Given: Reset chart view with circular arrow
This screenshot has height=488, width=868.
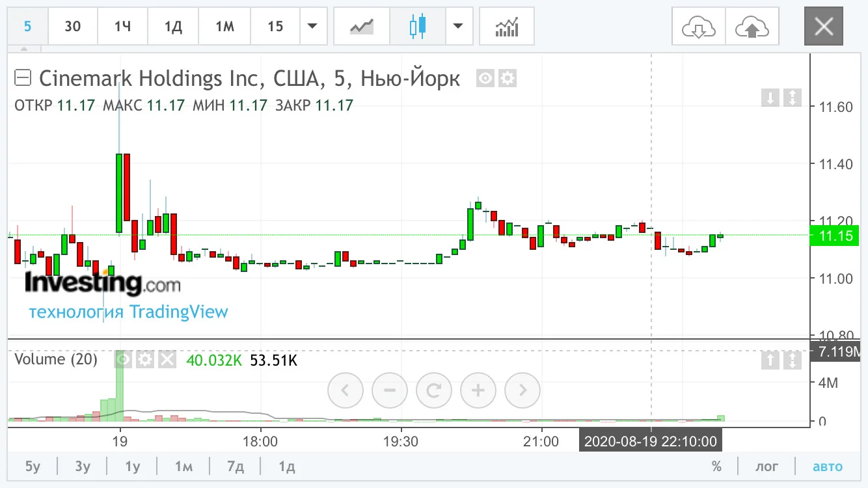Looking at the screenshot, I should [434, 390].
